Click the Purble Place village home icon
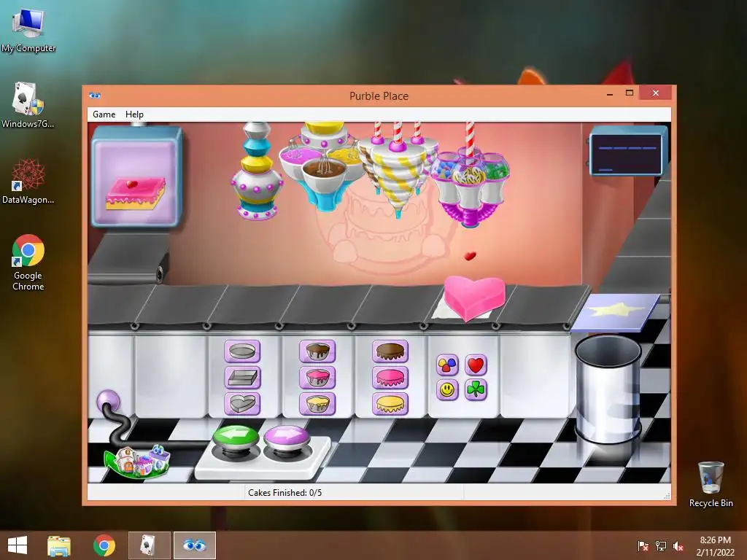Viewport: 747px width, 560px height. coord(137,461)
